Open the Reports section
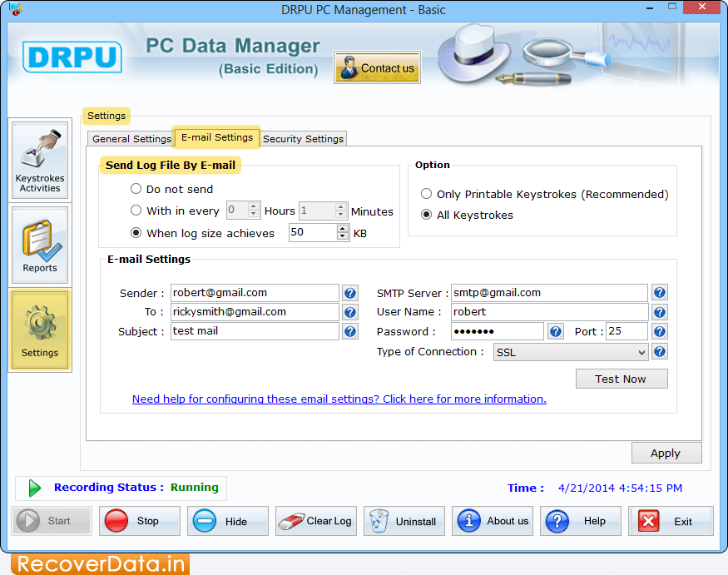Screen dimensions: 728x575 [x=40, y=245]
